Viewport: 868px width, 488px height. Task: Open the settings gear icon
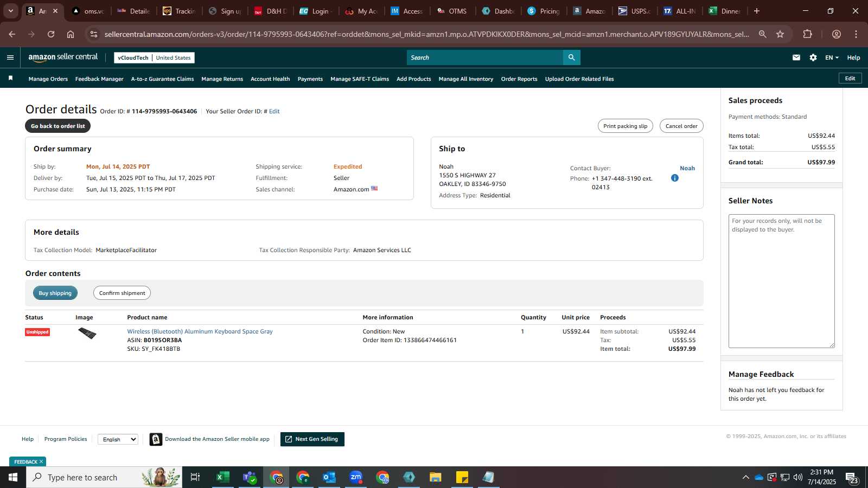point(813,57)
